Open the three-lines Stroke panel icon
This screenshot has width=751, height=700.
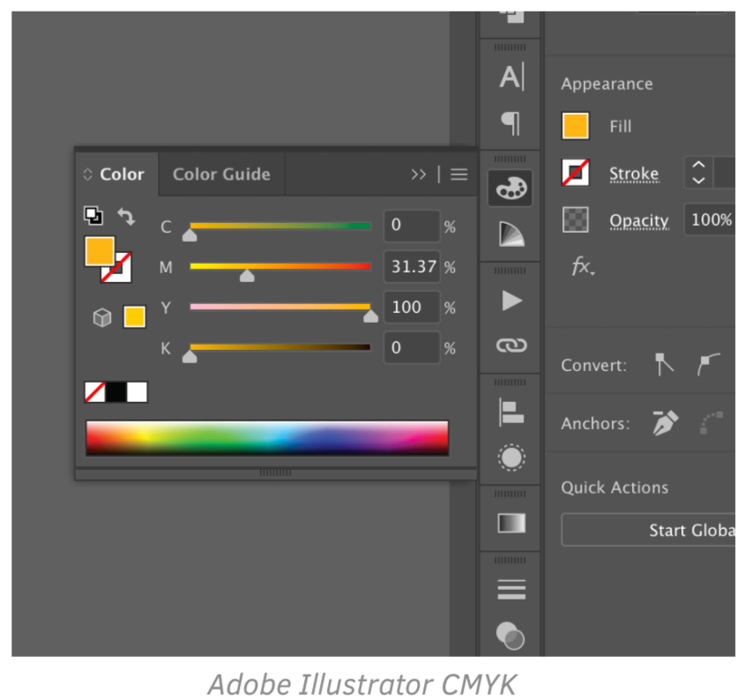pyautogui.click(x=511, y=590)
